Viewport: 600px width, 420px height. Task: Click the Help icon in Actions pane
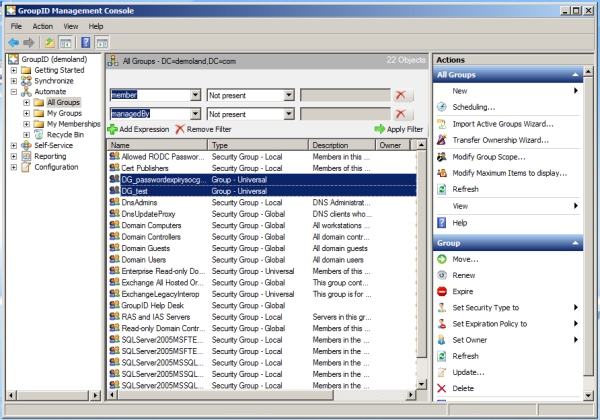[x=442, y=223]
